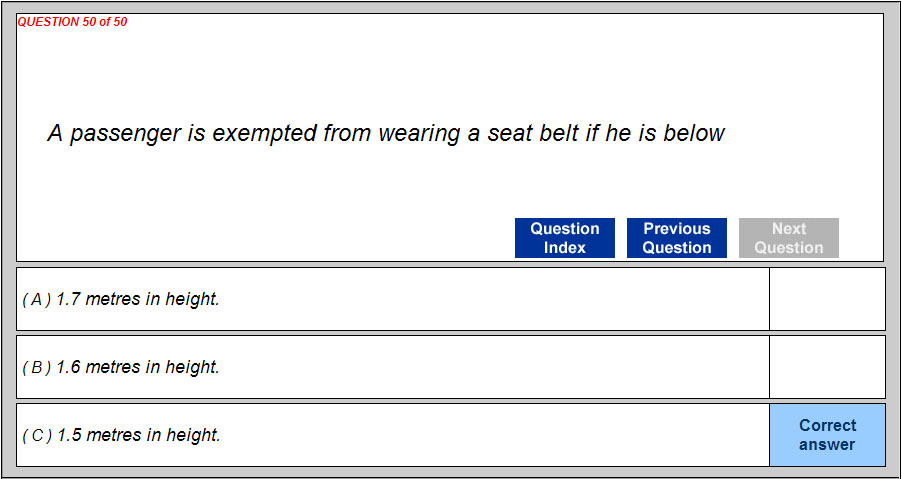Click the red QUESTION 50 of 50 label

pos(73,22)
